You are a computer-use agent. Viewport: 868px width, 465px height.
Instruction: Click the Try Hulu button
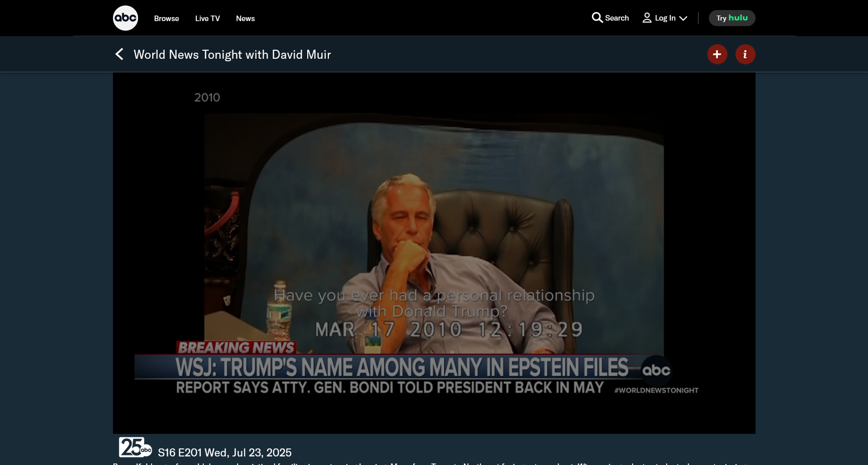(732, 18)
